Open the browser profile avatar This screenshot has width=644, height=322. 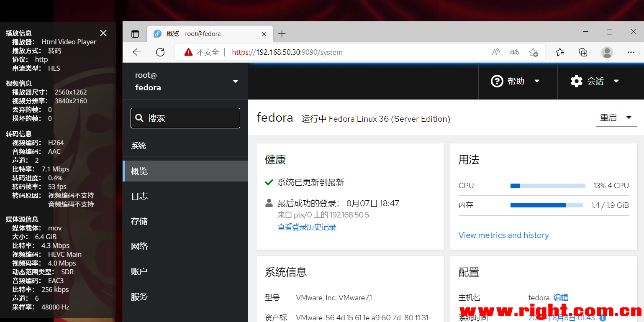point(607,52)
